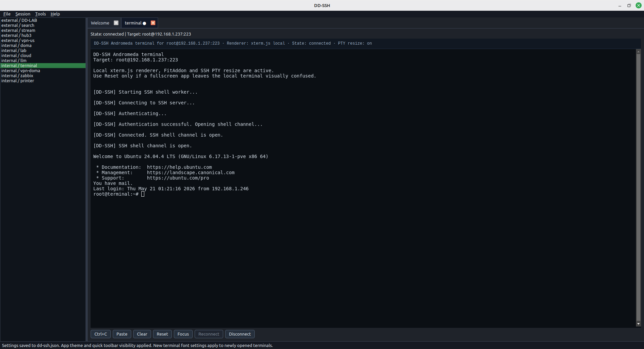This screenshot has width=644, height=349.
Task: Close the DD-SSH window
Action: coord(639,5)
